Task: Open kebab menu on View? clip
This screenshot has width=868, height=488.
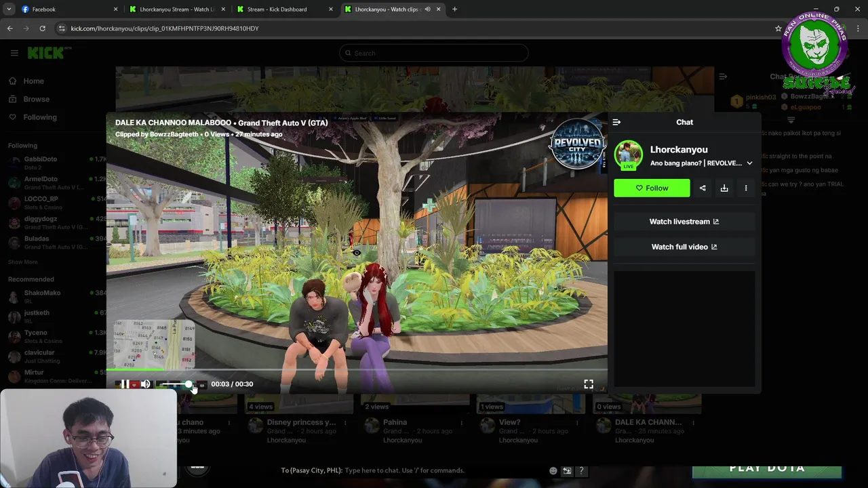Action: click(x=577, y=422)
